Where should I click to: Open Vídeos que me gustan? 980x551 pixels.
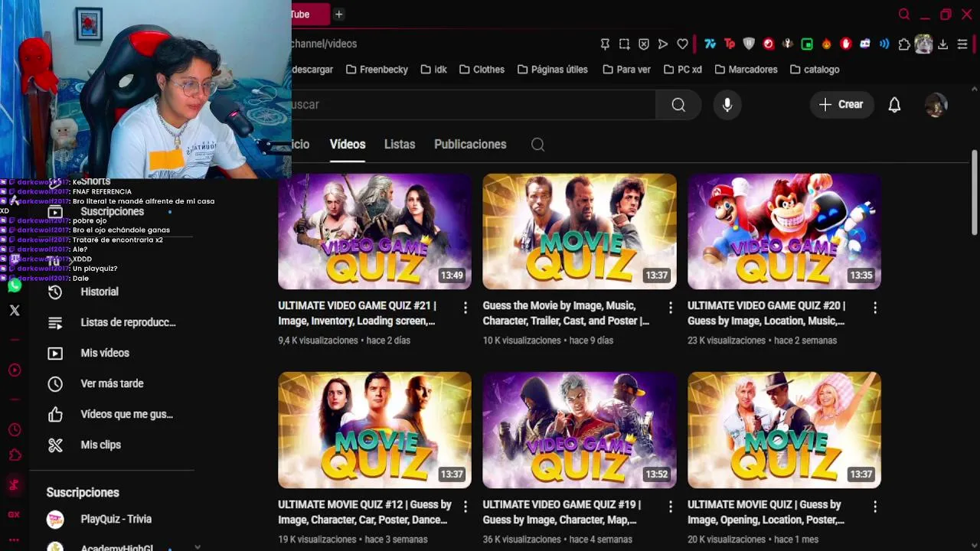click(x=112, y=414)
